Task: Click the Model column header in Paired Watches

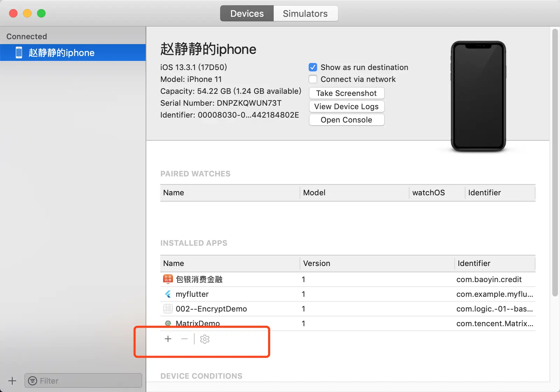Action: [354, 192]
